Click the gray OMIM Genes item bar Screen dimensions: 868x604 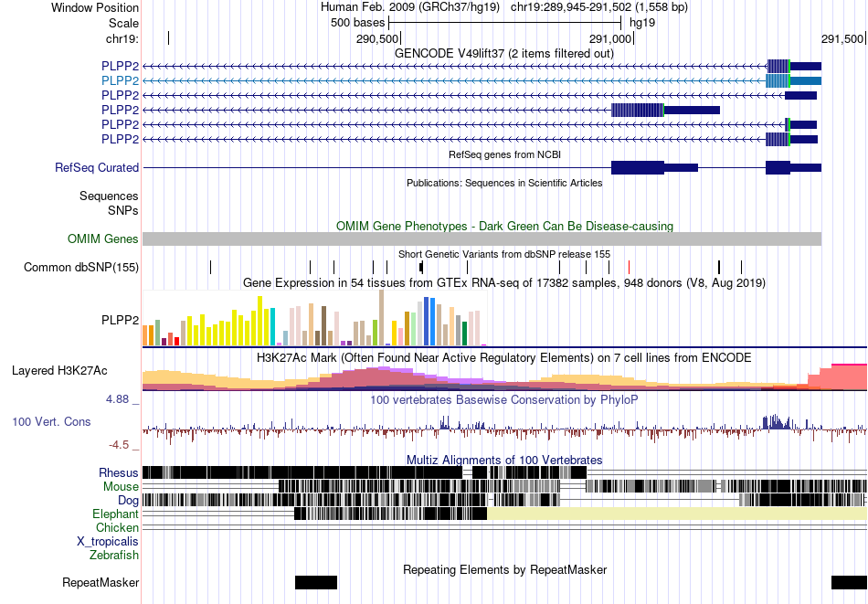(482, 239)
